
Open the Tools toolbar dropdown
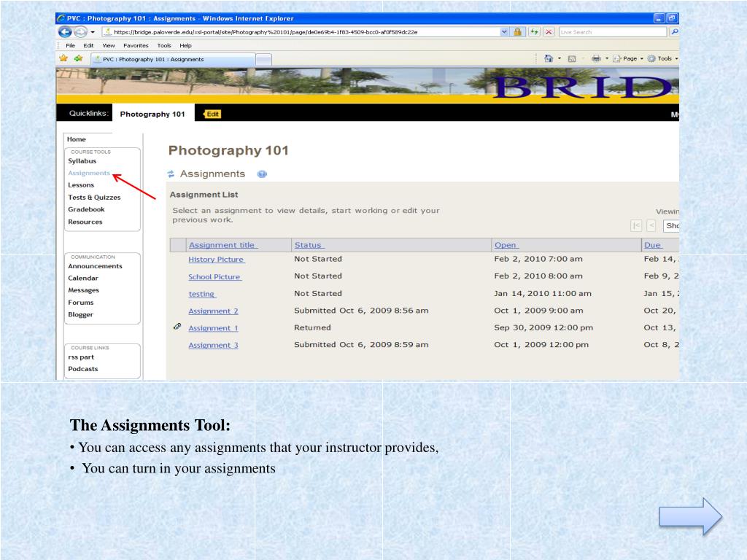pos(662,58)
